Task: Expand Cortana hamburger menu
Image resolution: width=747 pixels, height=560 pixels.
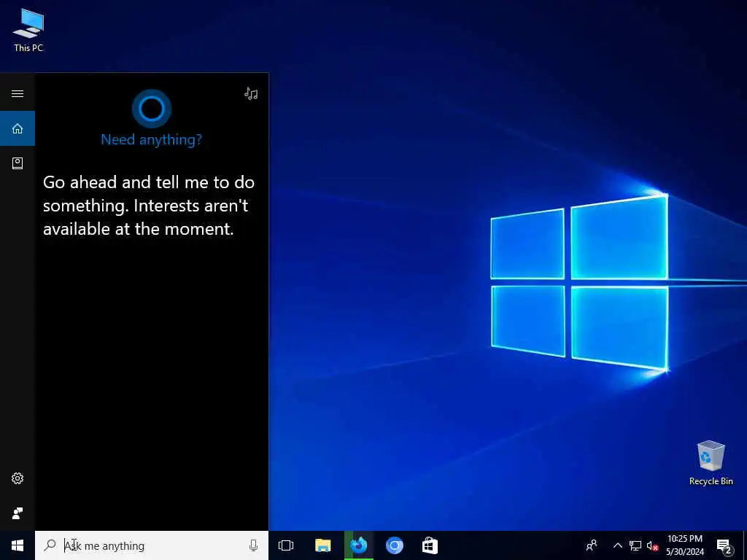Action: [x=18, y=93]
